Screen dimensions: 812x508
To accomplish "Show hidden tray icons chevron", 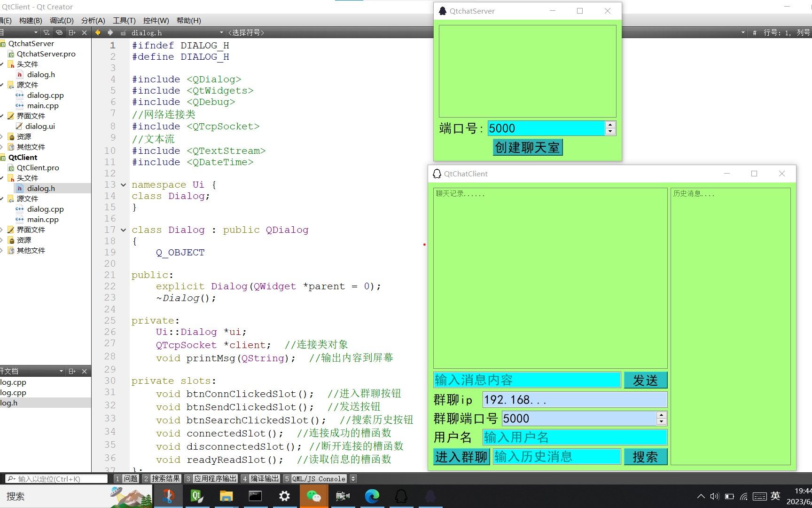I will click(x=701, y=496).
